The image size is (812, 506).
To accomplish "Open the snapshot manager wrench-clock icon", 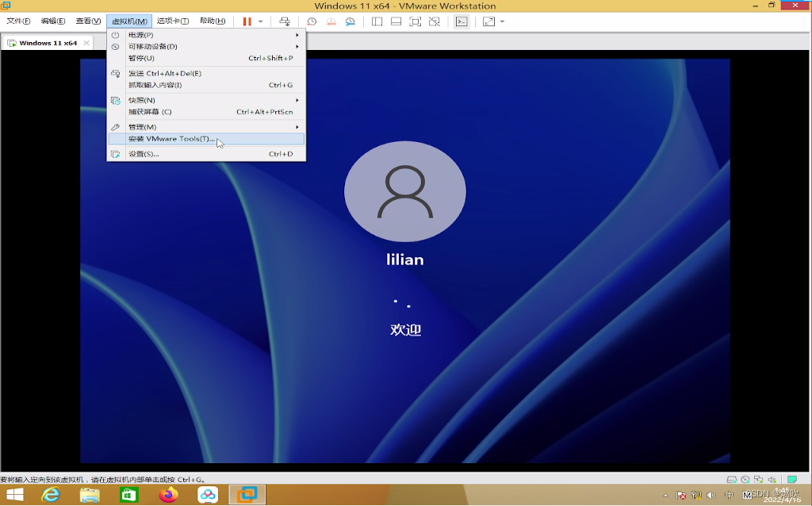I will tap(350, 21).
